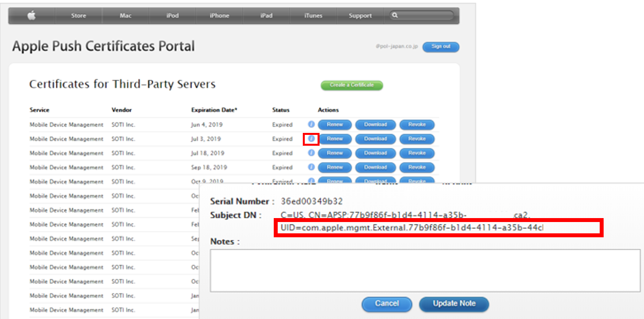The width and height of the screenshot is (644, 319).
Task: Select iPhone in the top navigation
Action: 219,16
